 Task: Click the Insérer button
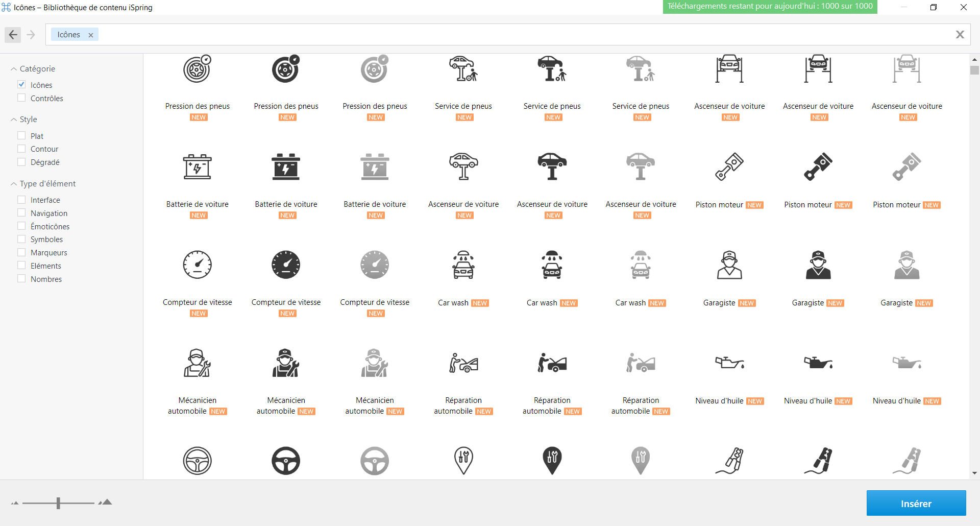click(916, 504)
